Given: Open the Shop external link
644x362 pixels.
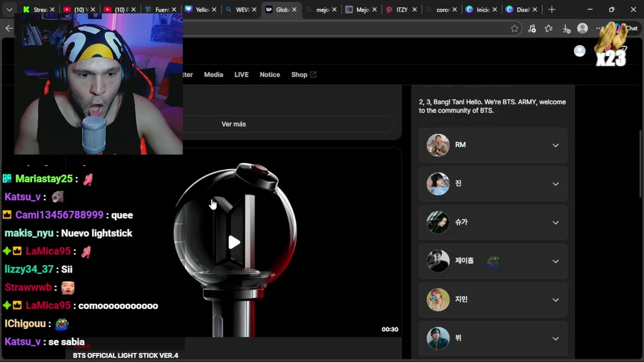Looking at the screenshot, I should pos(303,74).
